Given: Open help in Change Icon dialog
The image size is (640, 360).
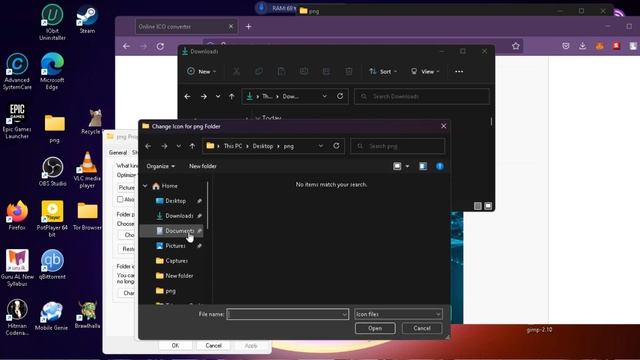Looking at the screenshot, I should point(440,166).
